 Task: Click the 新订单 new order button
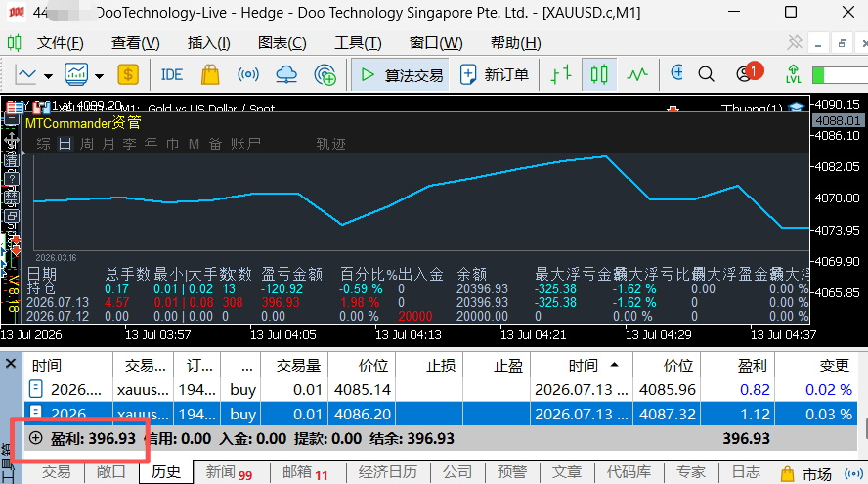pos(495,74)
